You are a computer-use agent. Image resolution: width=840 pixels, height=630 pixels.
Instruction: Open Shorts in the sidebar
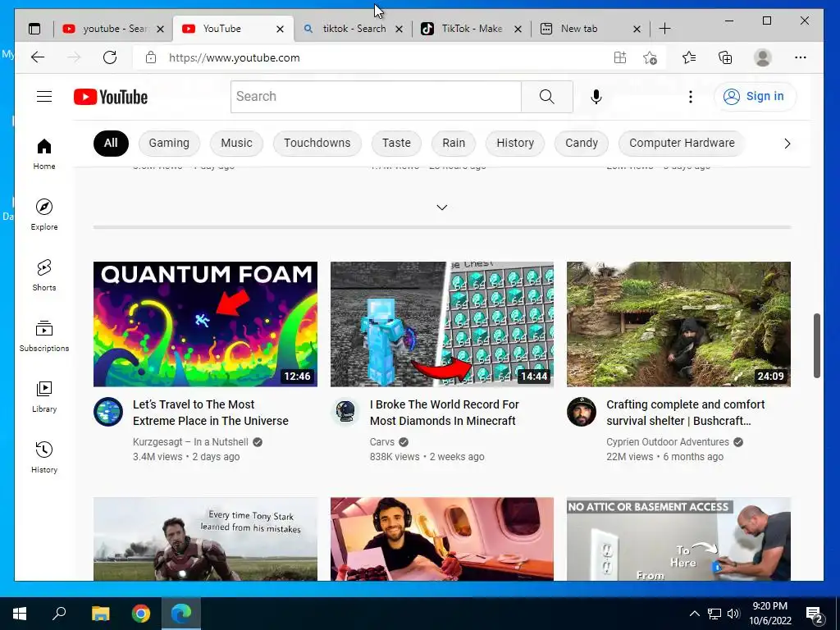(x=44, y=275)
